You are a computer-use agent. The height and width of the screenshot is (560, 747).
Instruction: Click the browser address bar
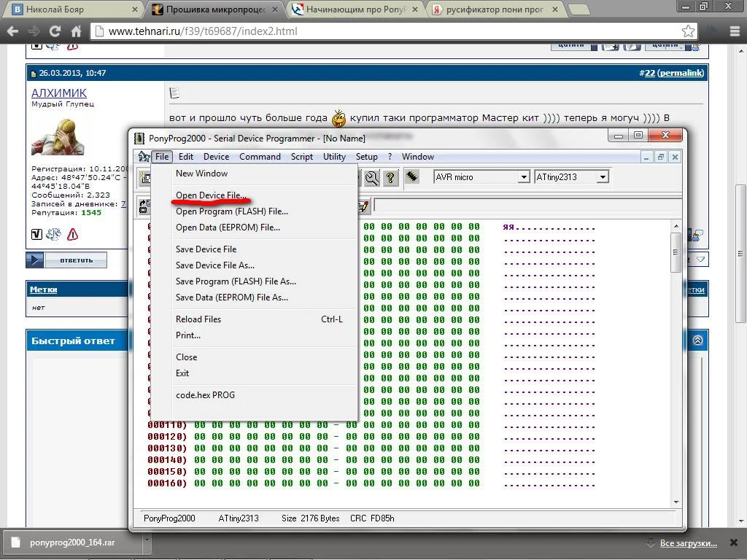coord(393,31)
